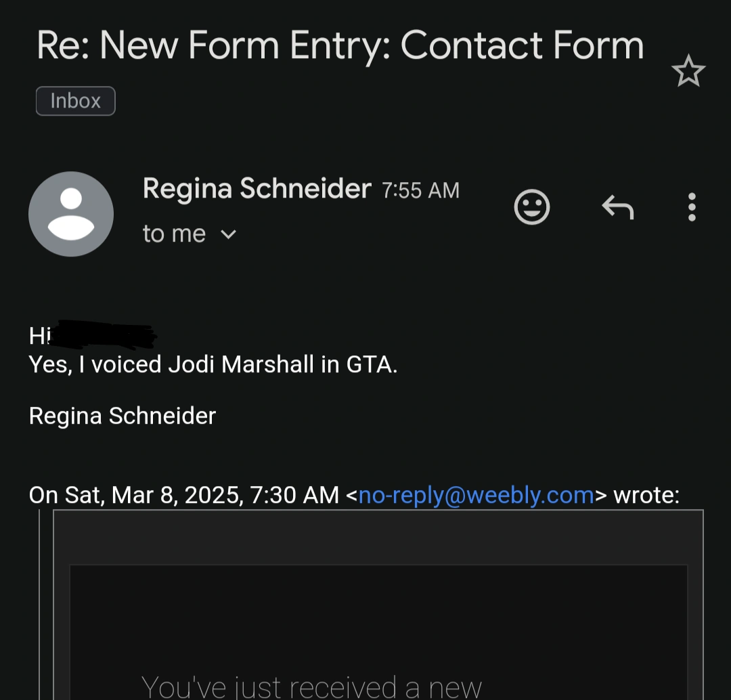Open the no-reply@weebly.com email link

coord(476,495)
